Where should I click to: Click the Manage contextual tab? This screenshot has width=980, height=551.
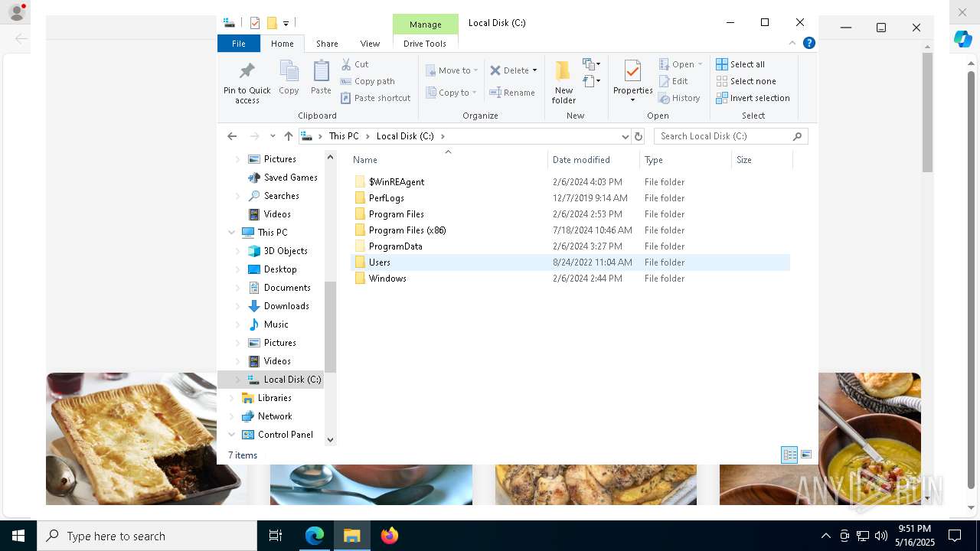425,24
